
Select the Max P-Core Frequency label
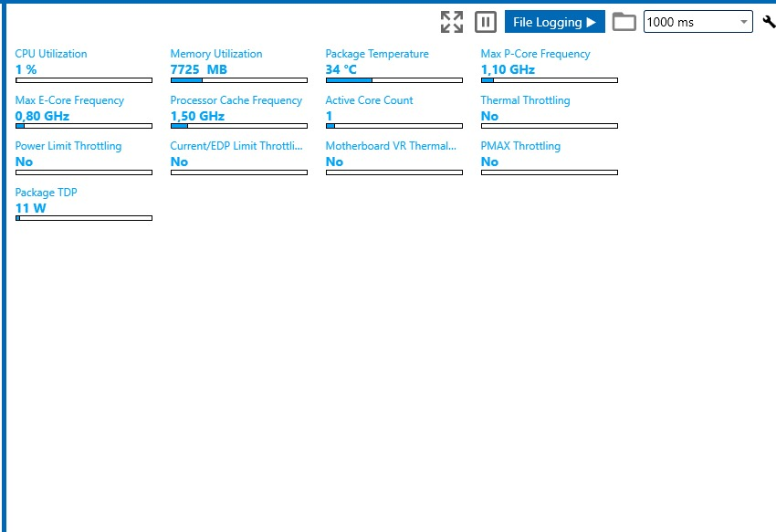536,54
